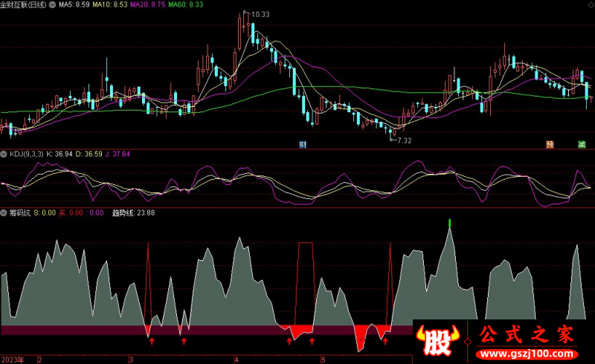Open the 筹码坑 indicator name selector

click(x=19, y=212)
